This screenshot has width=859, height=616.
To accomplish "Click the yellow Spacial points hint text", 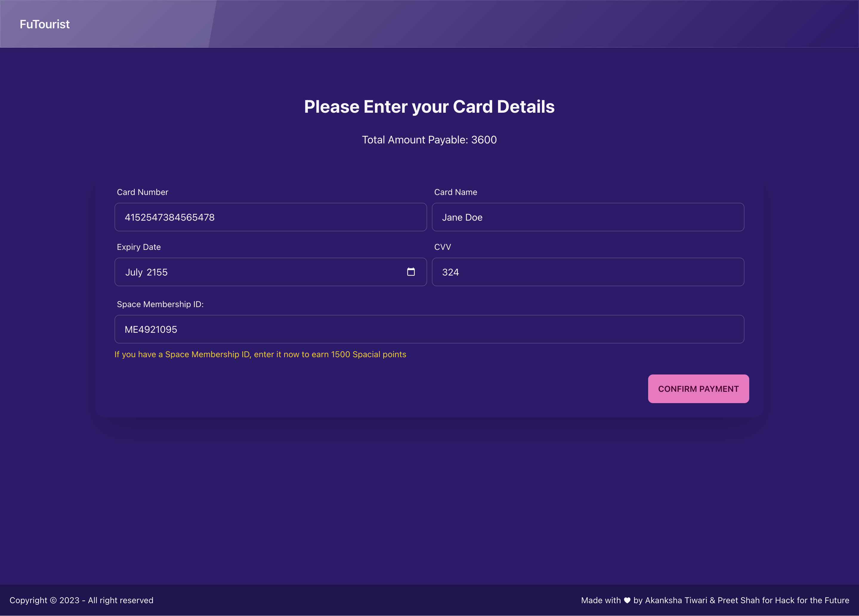I will [x=260, y=355].
